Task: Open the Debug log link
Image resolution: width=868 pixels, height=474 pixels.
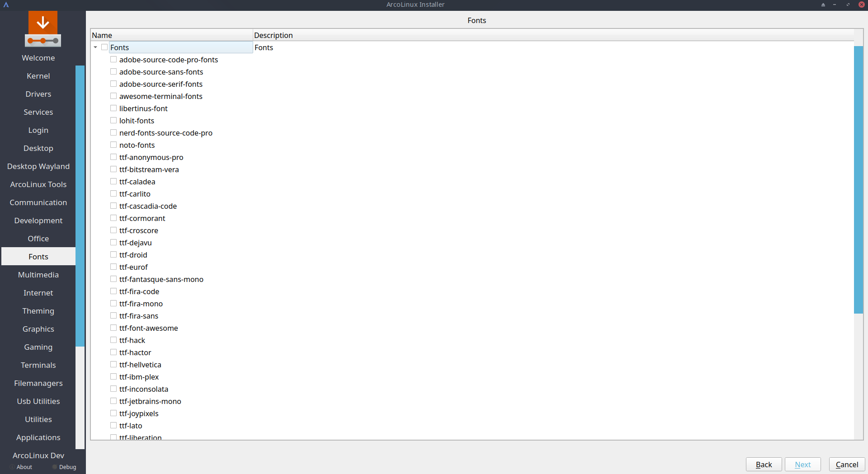Action: 68,467
